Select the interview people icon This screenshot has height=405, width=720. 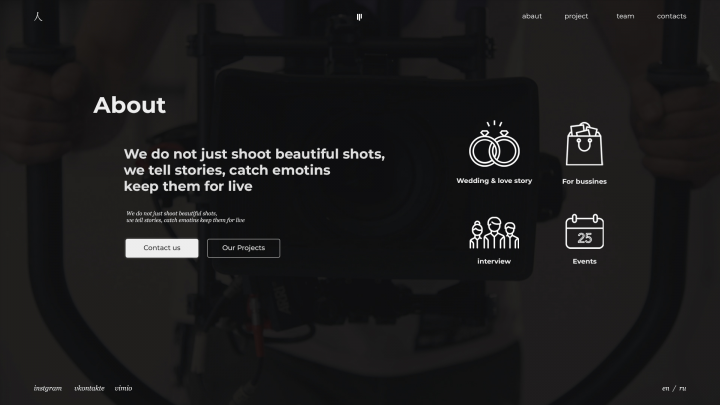coord(494,233)
